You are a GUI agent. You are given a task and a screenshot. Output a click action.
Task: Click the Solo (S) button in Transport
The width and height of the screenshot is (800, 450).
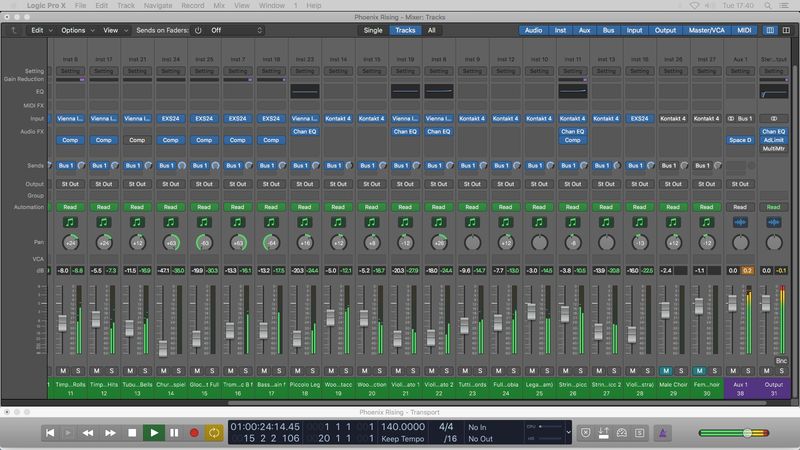click(x=639, y=433)
